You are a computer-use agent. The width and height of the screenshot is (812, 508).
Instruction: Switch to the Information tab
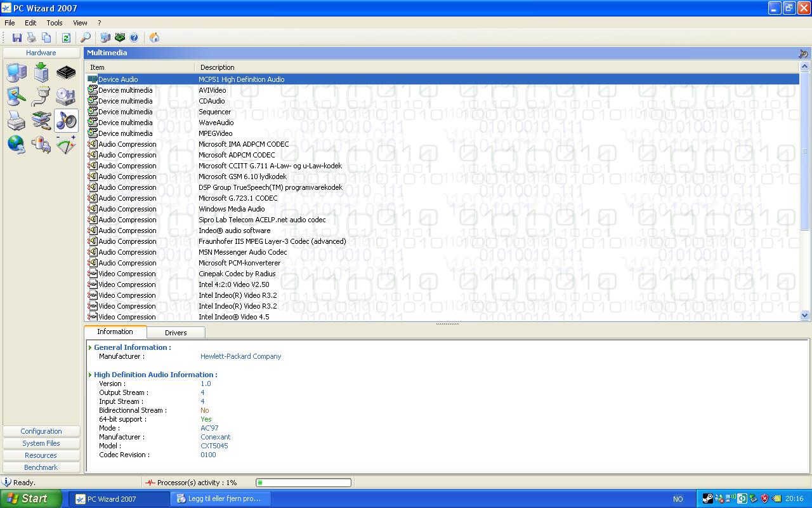pos(115,331)
